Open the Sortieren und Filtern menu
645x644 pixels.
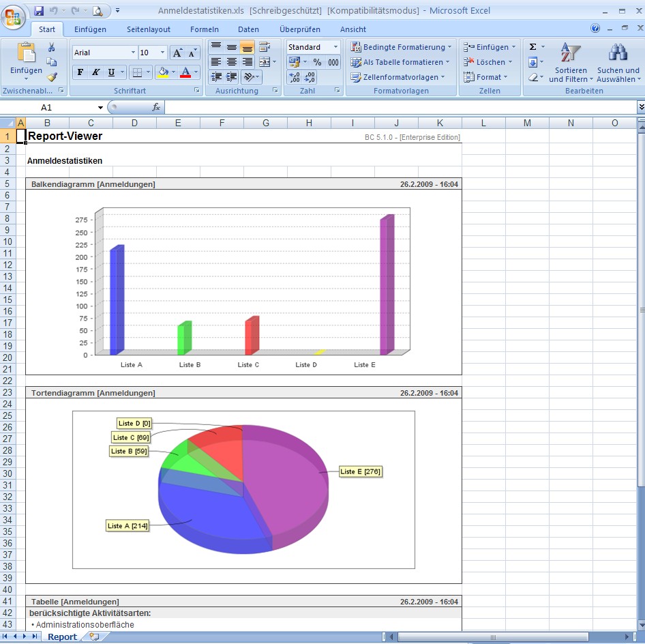tap(571, 63)
